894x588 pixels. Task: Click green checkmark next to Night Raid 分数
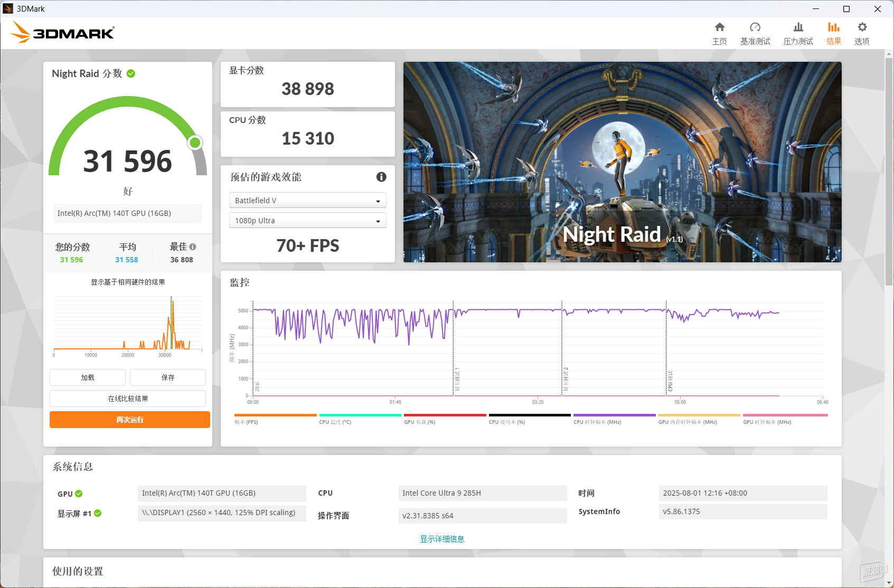[x=131, y=73]
